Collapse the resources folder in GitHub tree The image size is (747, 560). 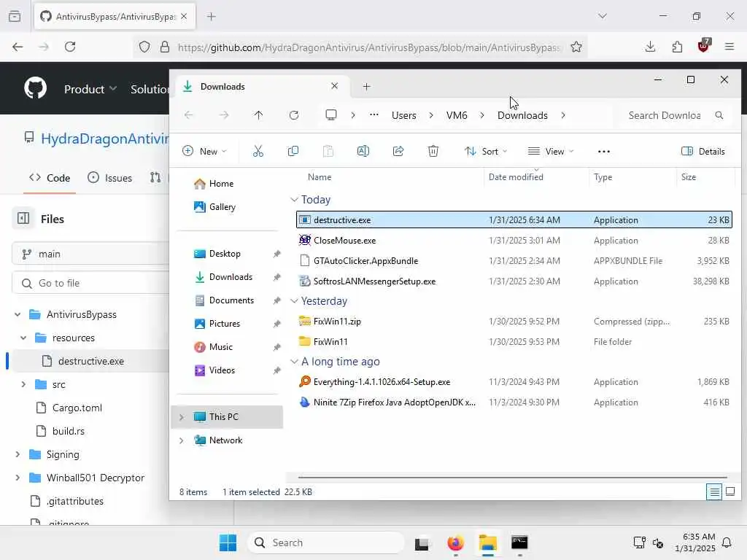coord(23,338)
